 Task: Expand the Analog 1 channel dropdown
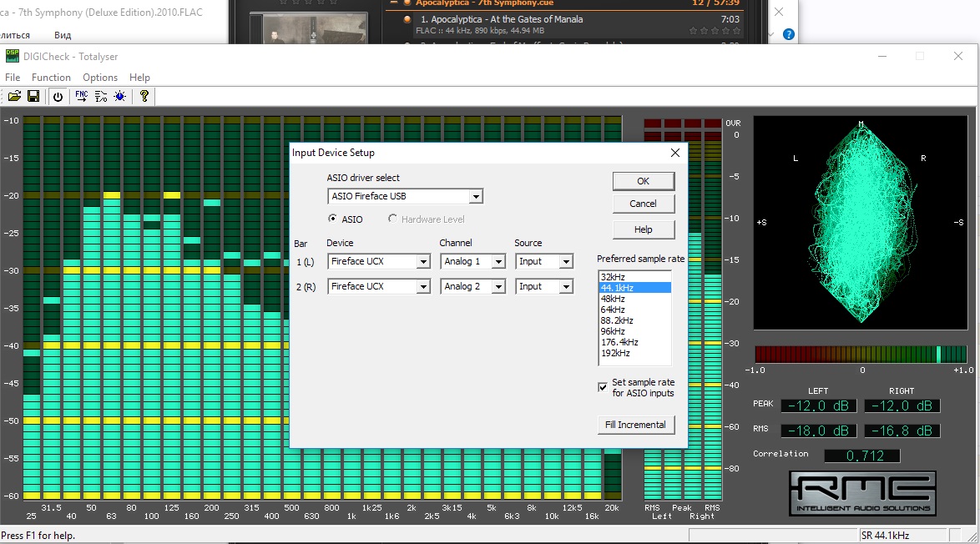(x=498, y=262)
